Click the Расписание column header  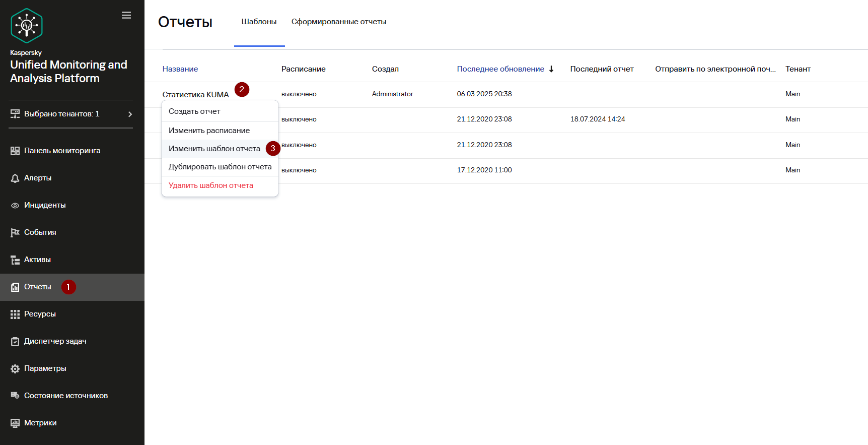[x=304, y=69]
